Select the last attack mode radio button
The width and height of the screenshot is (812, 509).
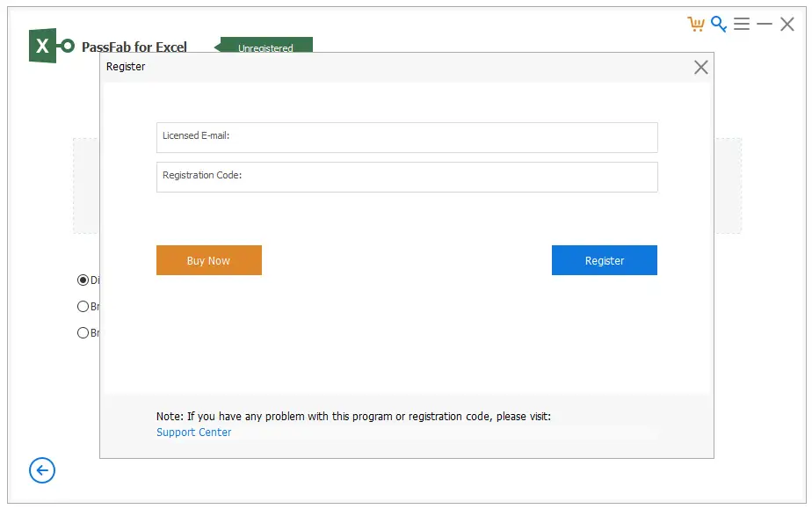click(83, 332)
